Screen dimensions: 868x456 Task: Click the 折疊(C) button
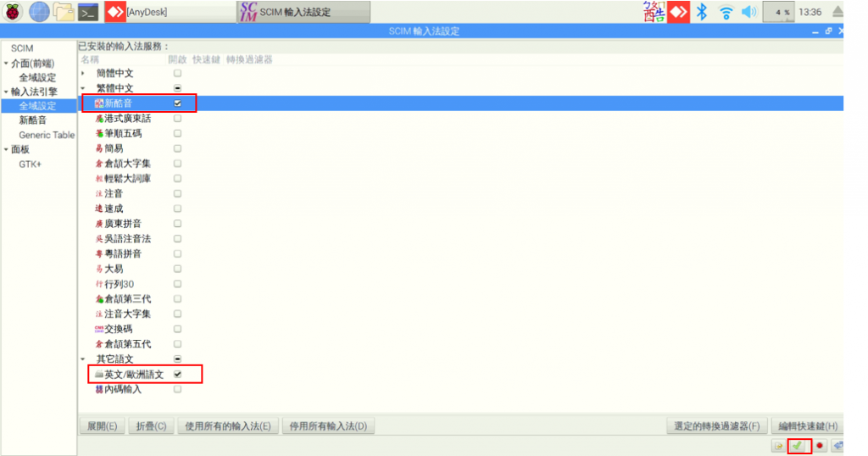(151, 426)
